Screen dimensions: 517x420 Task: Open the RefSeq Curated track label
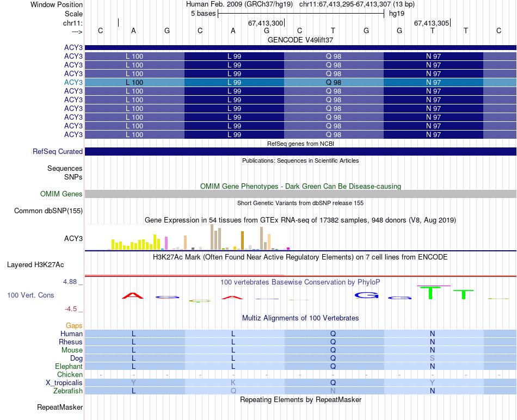tap(57, 152)
